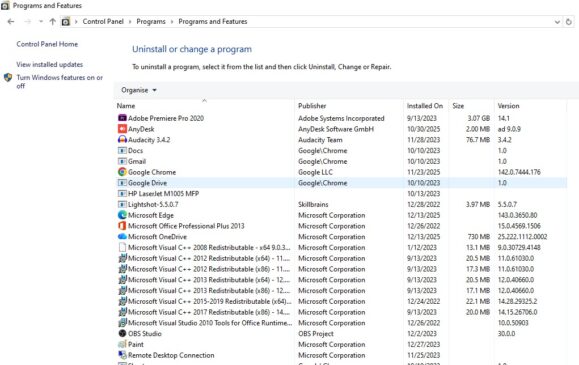Click the 3.07 GB size cell
The width and height of the screenshot is (579, 365).
(x=479, y=118)
